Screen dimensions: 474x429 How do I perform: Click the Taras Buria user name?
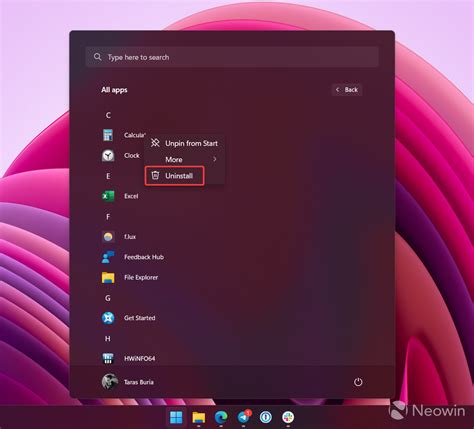[x=139, y=382]
